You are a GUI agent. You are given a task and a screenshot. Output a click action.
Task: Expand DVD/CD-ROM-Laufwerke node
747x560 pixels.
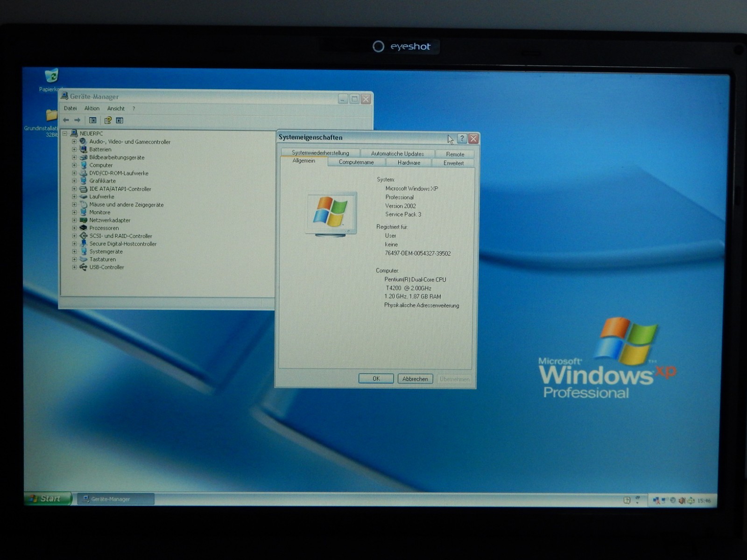[74, 173]
